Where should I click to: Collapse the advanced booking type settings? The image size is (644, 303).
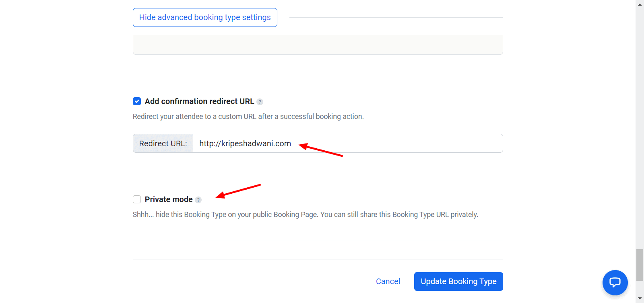[x=205, y=18]
